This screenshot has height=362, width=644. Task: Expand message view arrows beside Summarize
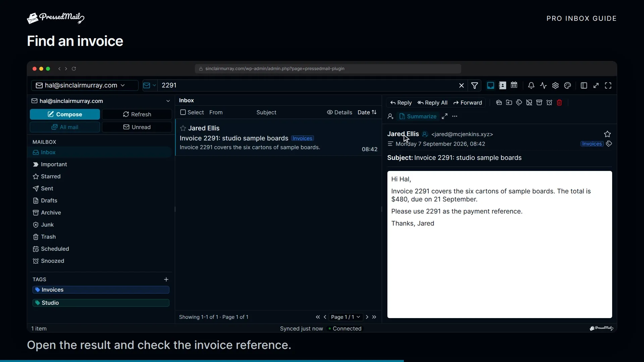444,116
